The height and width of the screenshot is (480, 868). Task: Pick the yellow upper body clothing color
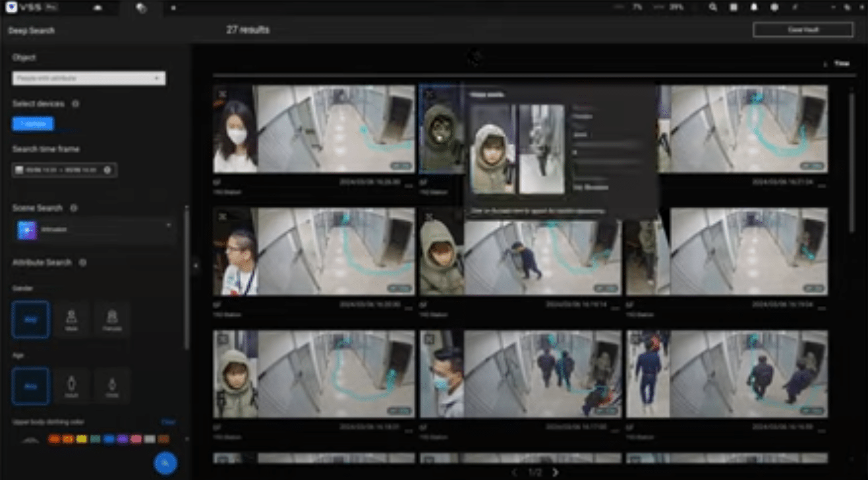pos(81,439)
